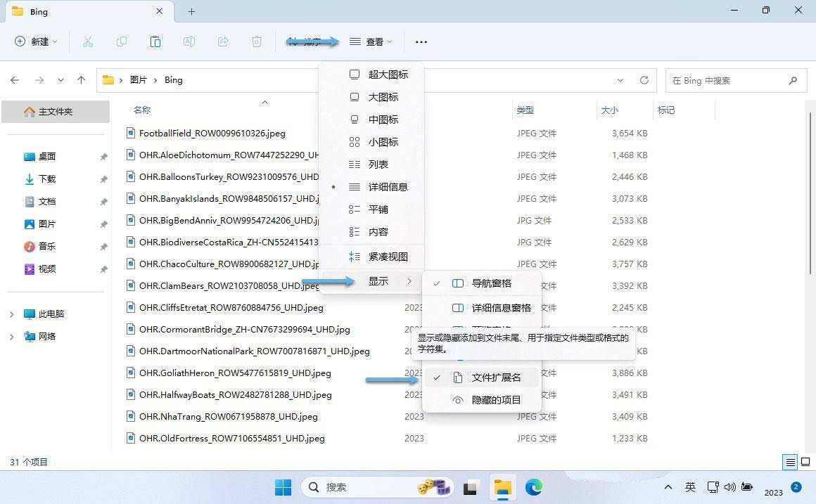816x504 pixels.
Task: Toggle 隐藏的项目 visibility option
Action: pyautogui.click(x=496, y=399)
